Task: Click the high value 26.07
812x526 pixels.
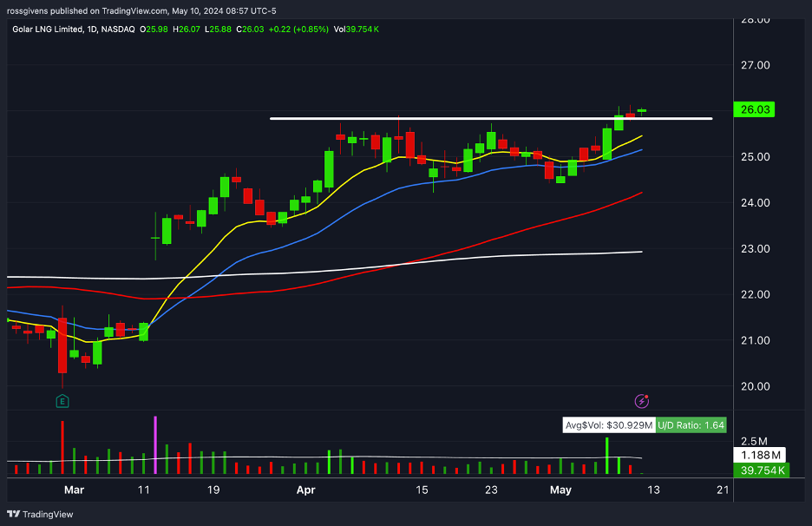Action: (x=189, y=30)
